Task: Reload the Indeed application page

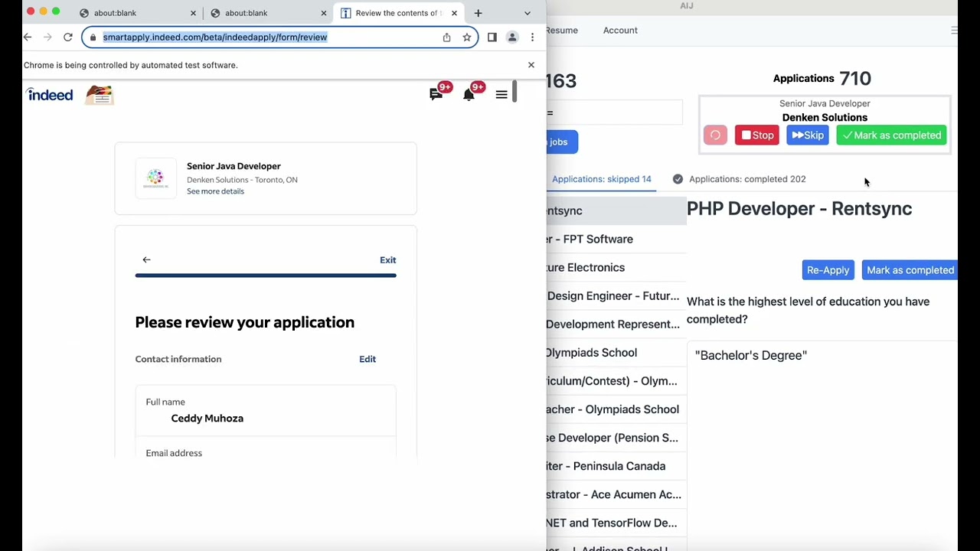Action: (68, 37)
